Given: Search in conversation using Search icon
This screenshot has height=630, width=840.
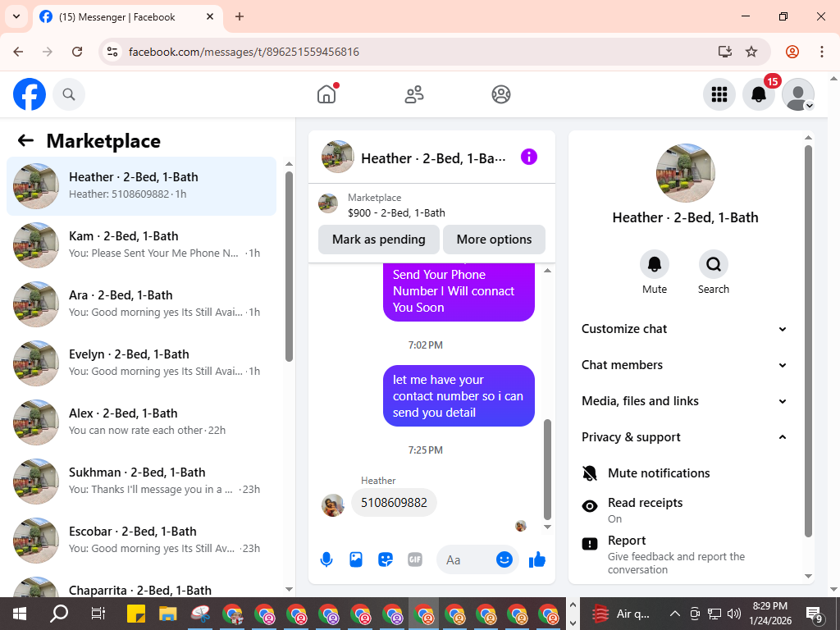Looking at the screenshot, I should pyautogui.click(x=713, y=264).
